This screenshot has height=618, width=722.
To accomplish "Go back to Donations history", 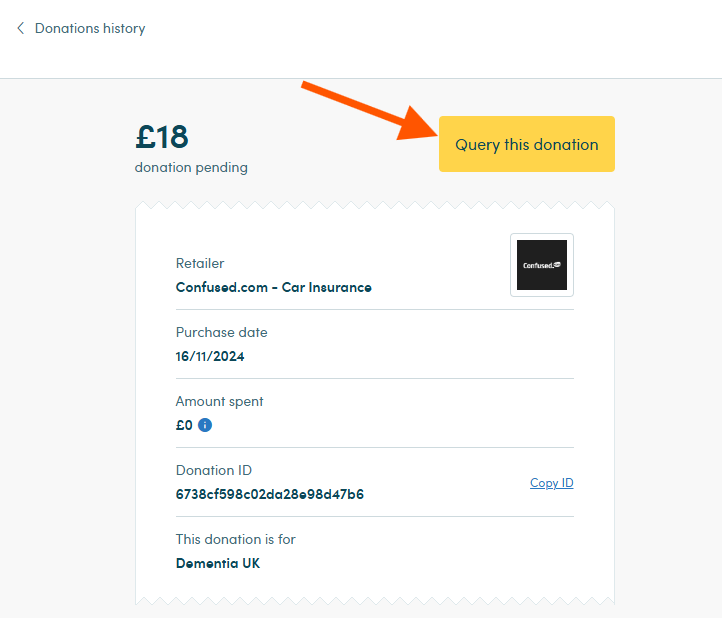I will 90,29.
